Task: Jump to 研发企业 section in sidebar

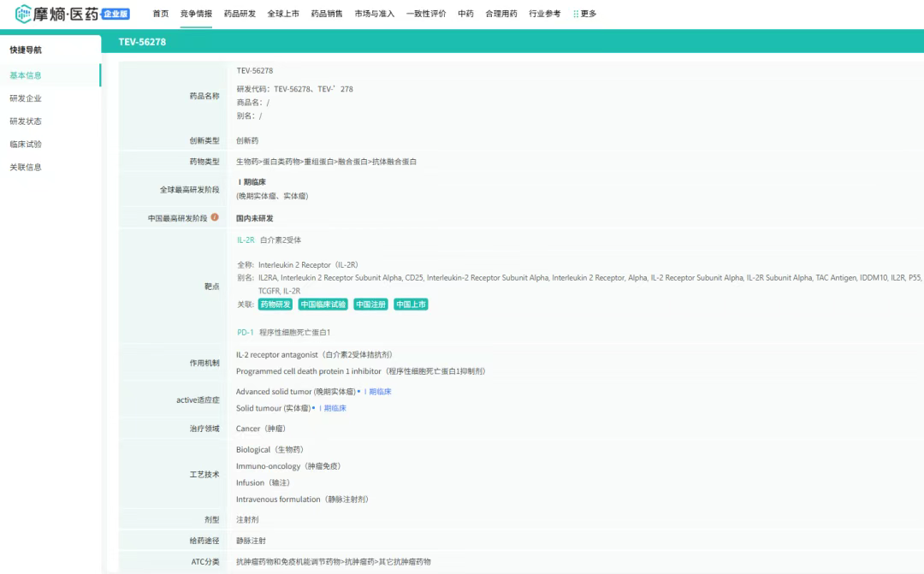Action: point(26,98)
